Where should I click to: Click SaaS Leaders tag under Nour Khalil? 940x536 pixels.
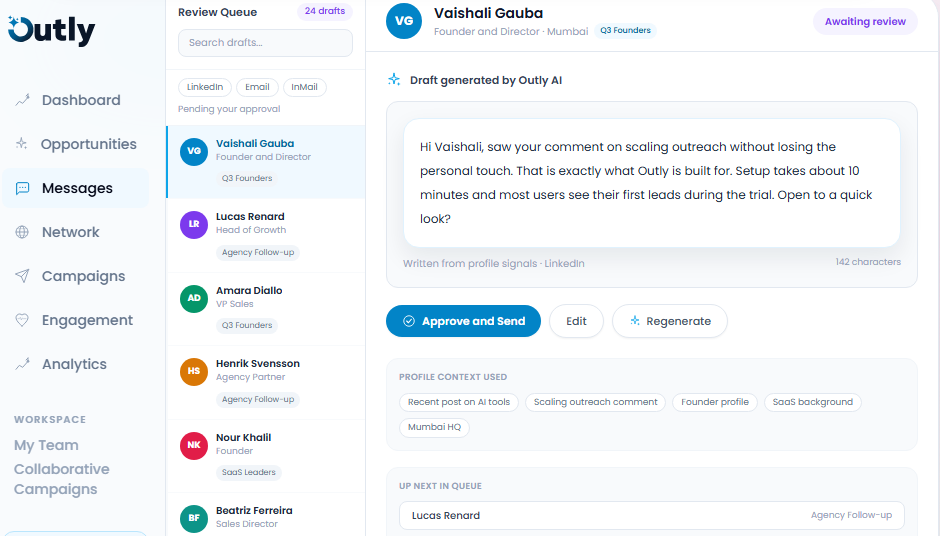point(249,472)
